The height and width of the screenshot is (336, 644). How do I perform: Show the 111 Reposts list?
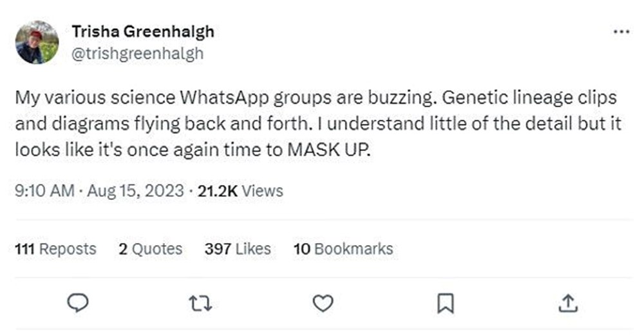click(55, 249)
